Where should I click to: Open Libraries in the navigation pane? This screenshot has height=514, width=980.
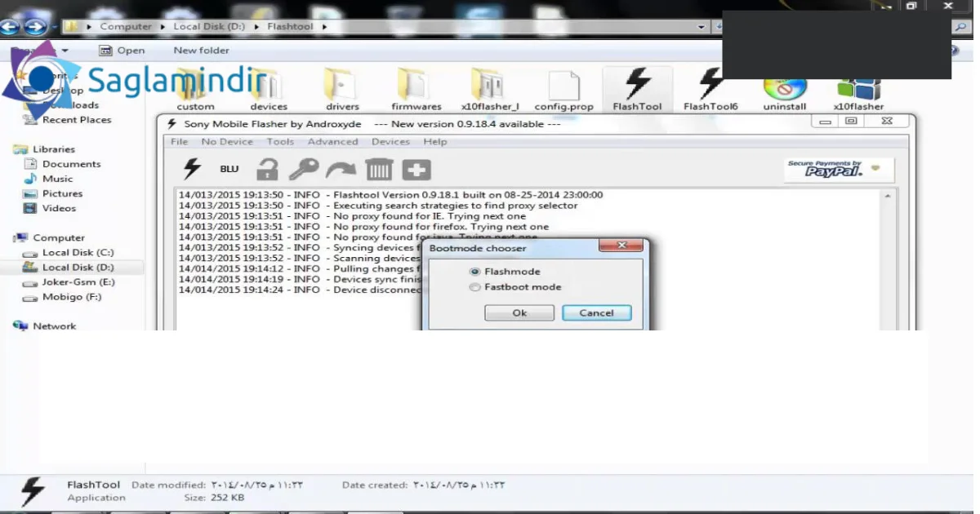click(46, 149)
